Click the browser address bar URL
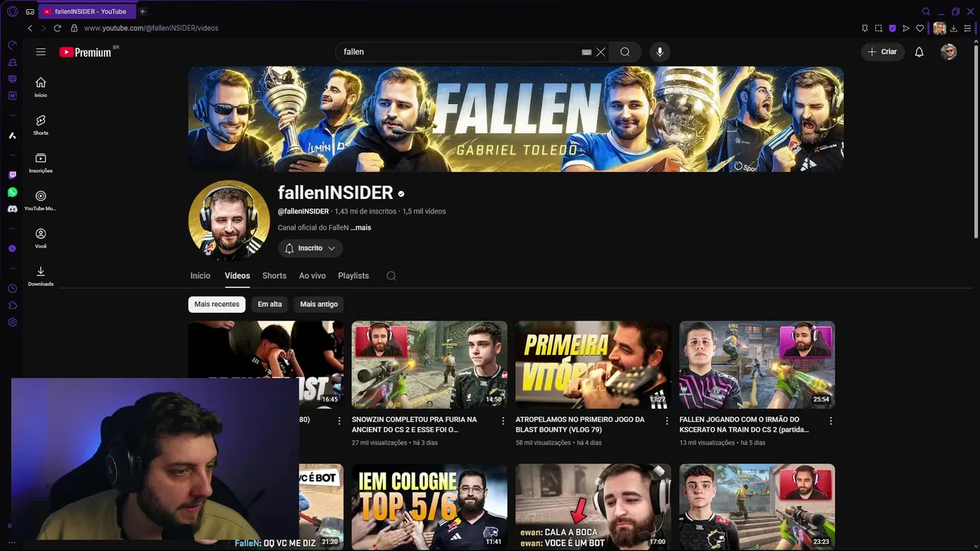The image size is (980, 551). pos(151,28)
